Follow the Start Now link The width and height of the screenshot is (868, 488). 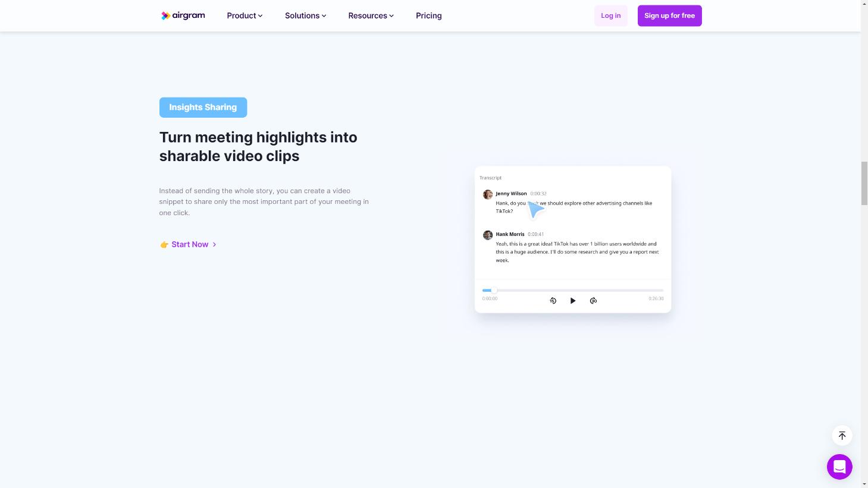click(x=188, y=244)
